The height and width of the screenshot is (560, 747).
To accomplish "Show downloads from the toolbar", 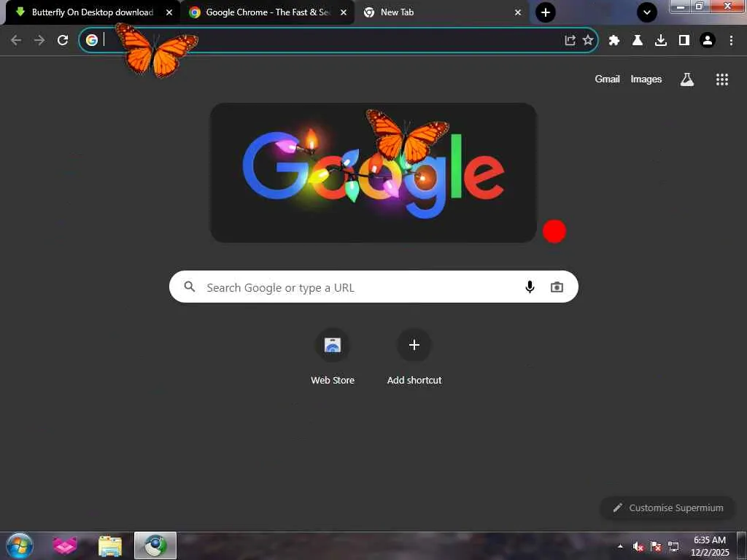I will pos(661,41).
